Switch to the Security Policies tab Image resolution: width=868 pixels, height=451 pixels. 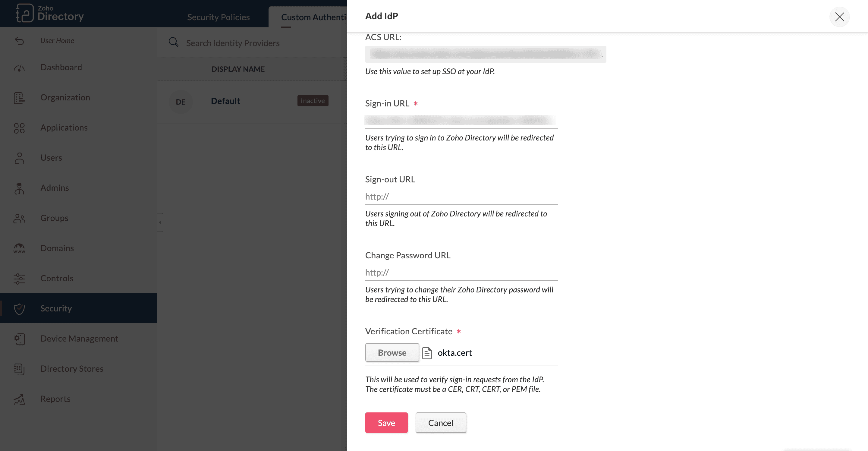coord(218,17)
